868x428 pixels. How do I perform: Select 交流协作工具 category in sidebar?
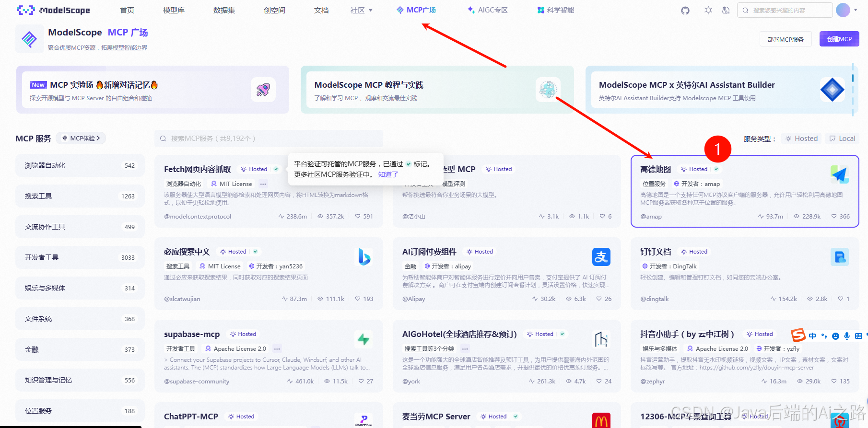point(80,227)
